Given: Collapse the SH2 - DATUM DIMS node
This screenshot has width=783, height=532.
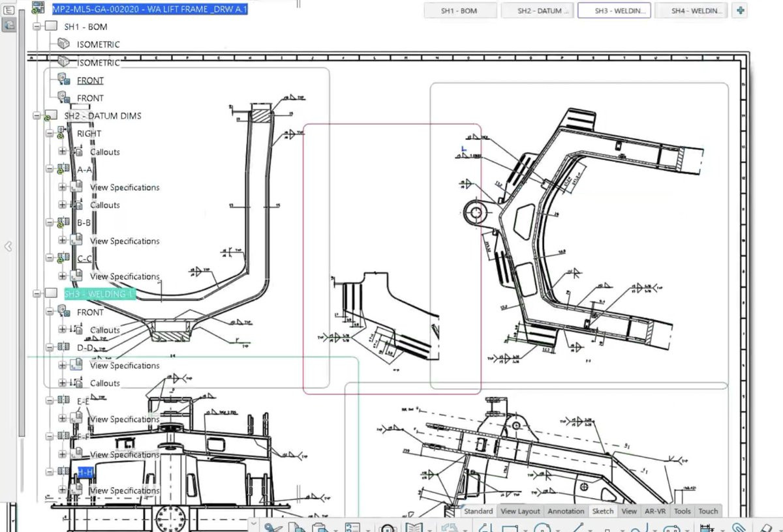Looking at the screenshot, I should point(37,115).
